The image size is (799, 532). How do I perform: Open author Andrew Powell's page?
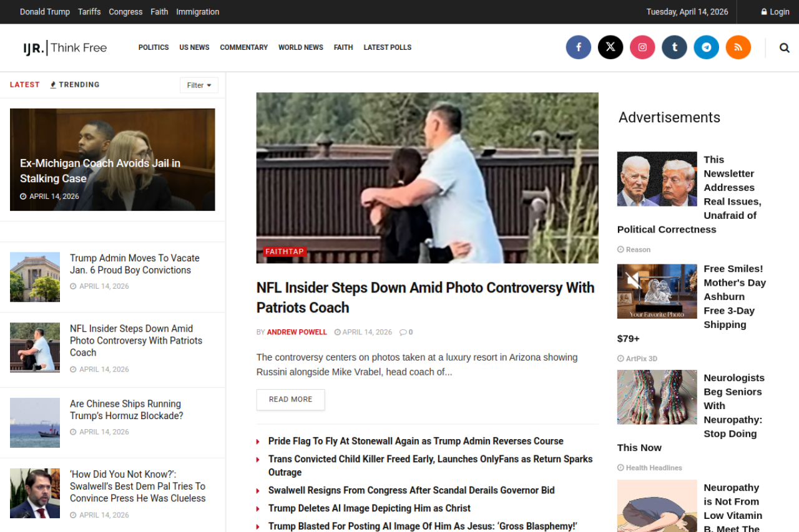click(x=297, y=332)
